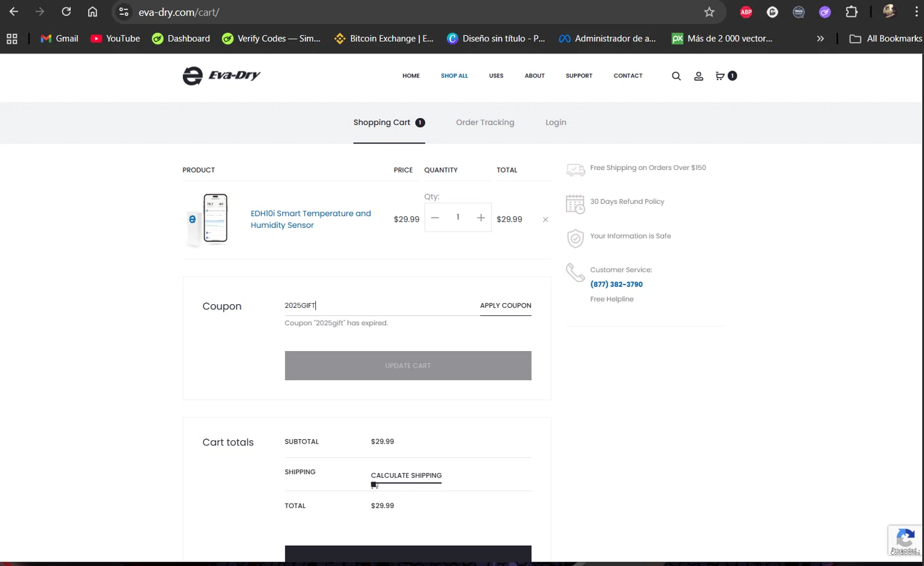The width and height of the screenshot is (924, 566).
Task: Open the Administrador de a... bookmark
Action: pos(608,38)
